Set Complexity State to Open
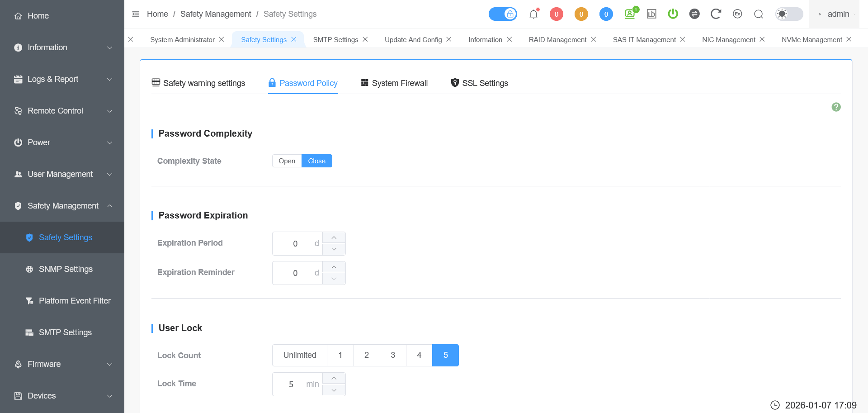The image size is (868, 413). tap(287, 161)
